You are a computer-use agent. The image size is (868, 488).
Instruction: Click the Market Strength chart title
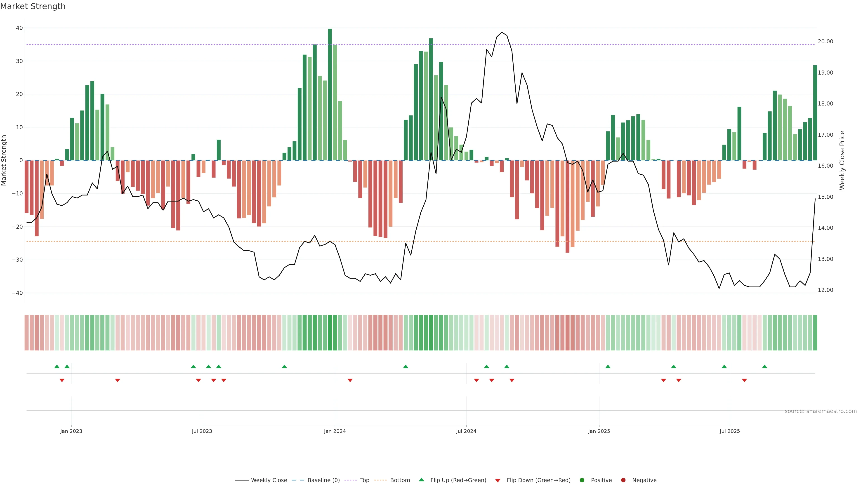(x=33, y=6)
